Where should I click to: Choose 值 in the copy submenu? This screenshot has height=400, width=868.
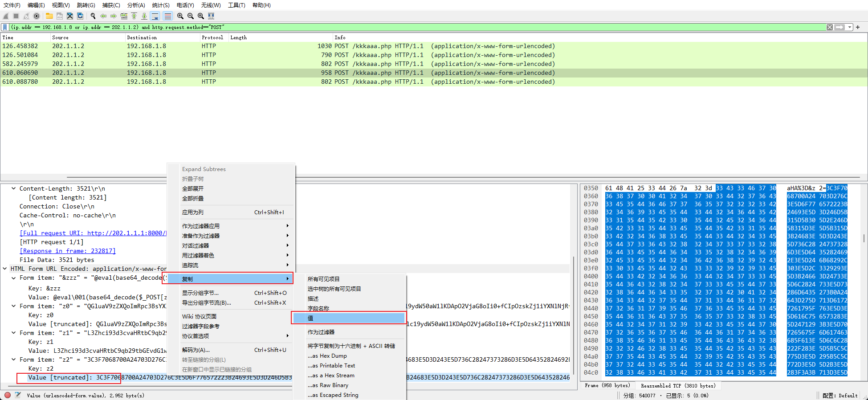tap(349, 318)
